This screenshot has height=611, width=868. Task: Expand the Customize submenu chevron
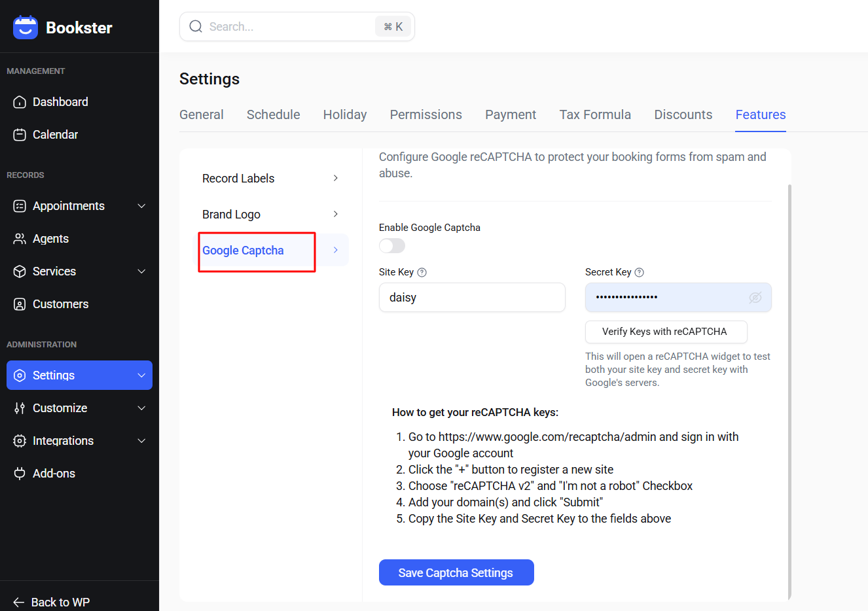(x=141, y=408)
